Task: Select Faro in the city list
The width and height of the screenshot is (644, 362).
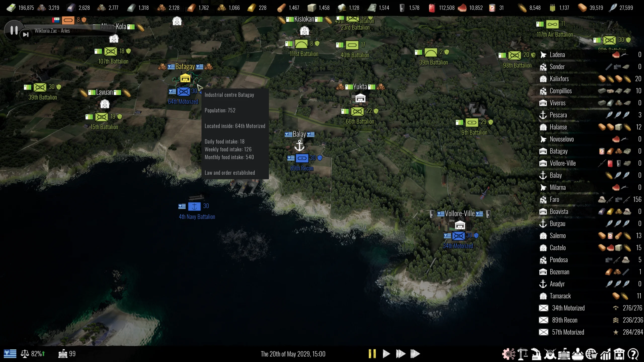Action: point(554,200)
